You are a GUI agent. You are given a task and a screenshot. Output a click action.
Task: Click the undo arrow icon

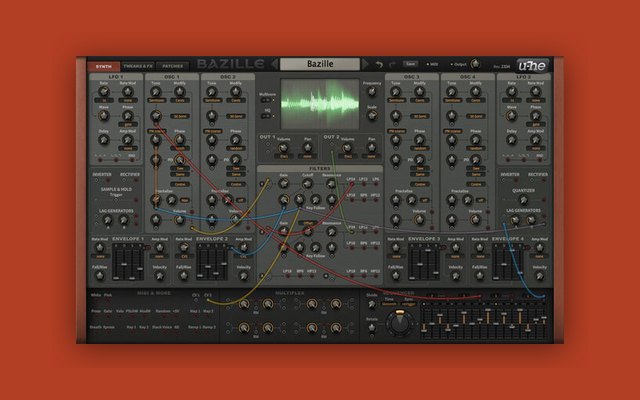[379, 64]
